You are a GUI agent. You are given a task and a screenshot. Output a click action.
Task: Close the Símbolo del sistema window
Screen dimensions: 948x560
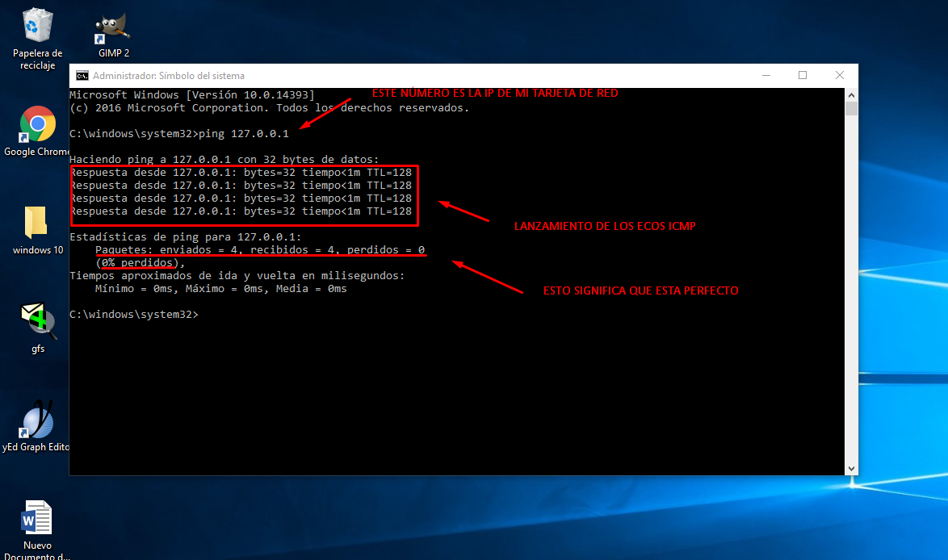tap(839, 76)
